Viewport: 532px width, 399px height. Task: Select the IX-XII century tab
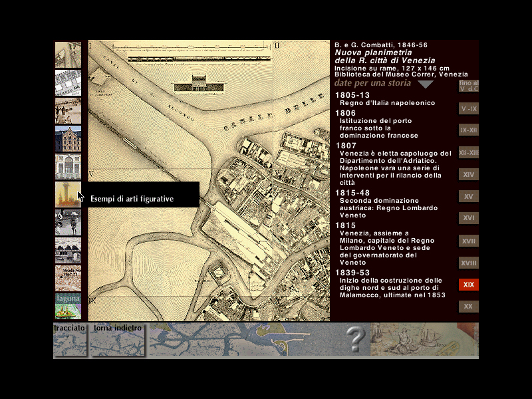[x=469, y=130]
